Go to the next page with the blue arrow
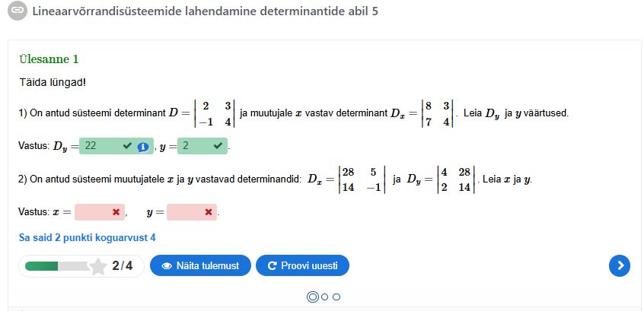The height and width of the screenshot is (311, 644). pyautogui.click(x=620, y=265)
